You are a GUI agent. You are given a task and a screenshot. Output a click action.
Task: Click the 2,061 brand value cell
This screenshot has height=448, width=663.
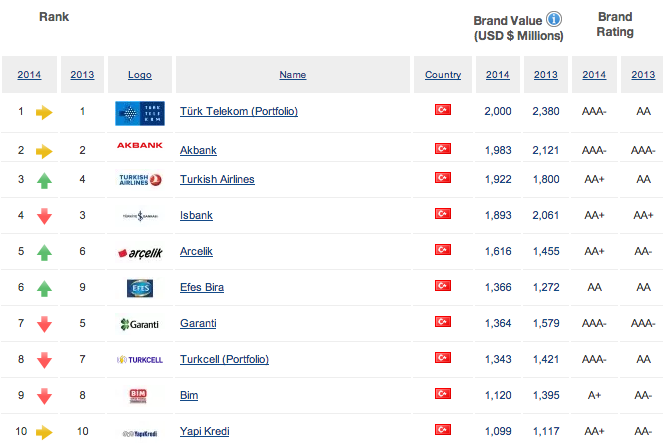546,215
